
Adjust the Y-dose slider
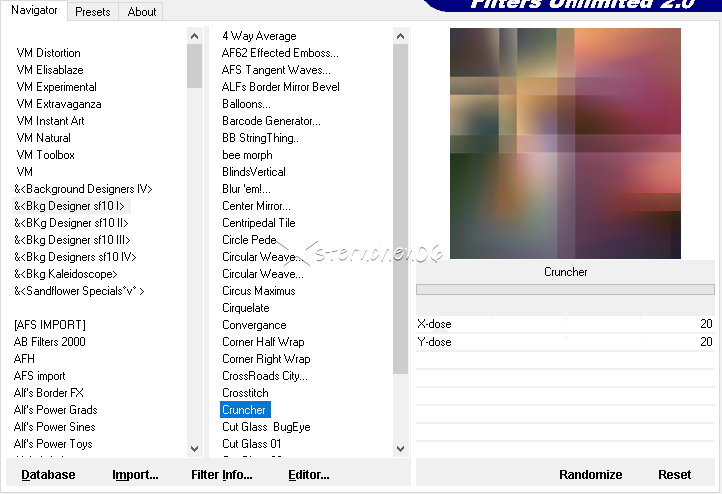[x=565, y=342]
